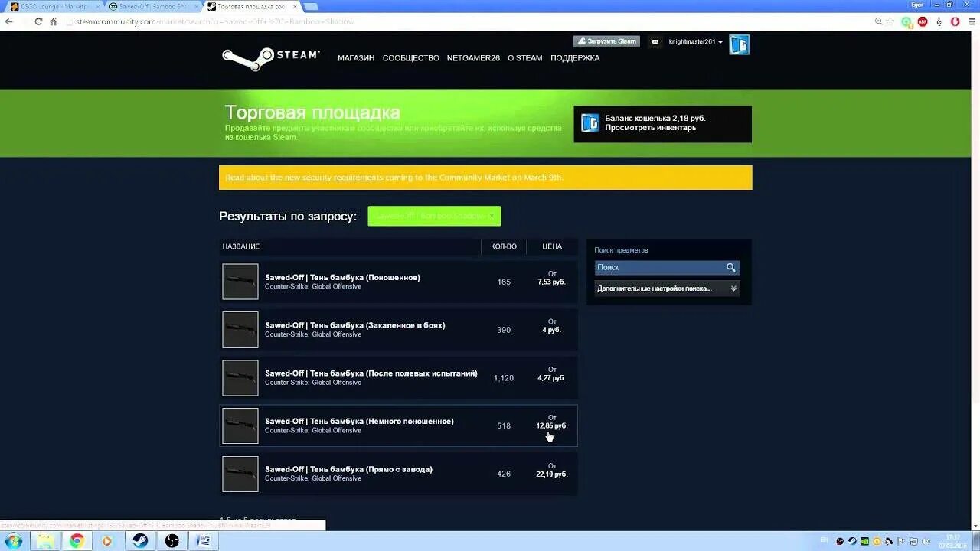Open thumbnail of Sawed-Off Поношенное item
This screenshot has height=551, width=980.
[x=240, y=282]
